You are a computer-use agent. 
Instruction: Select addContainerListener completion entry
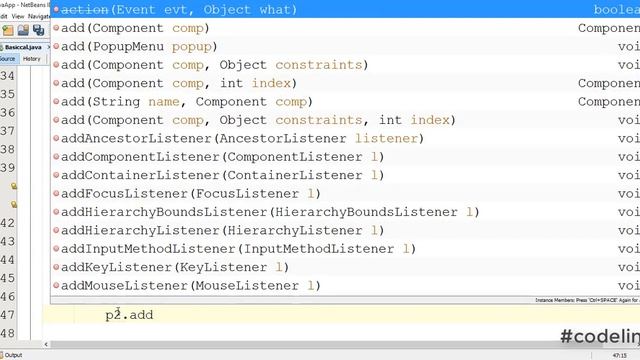pos(345,175)
